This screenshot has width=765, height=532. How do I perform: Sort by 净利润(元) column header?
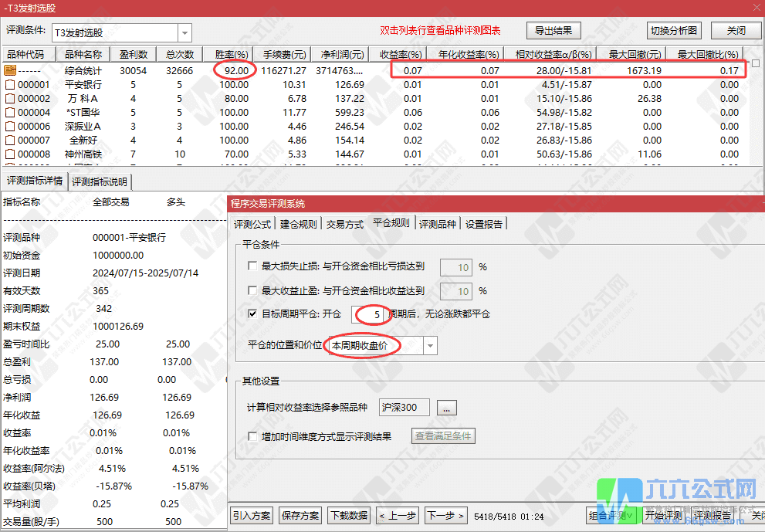[341, 54]
